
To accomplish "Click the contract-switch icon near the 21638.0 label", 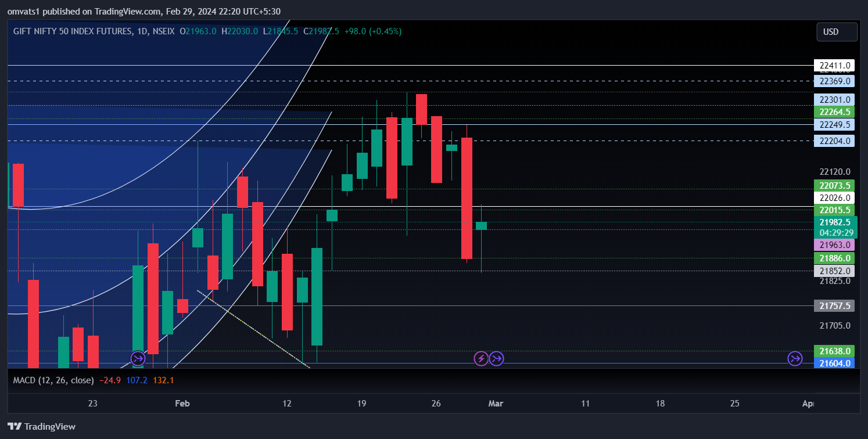I will 795,359.
